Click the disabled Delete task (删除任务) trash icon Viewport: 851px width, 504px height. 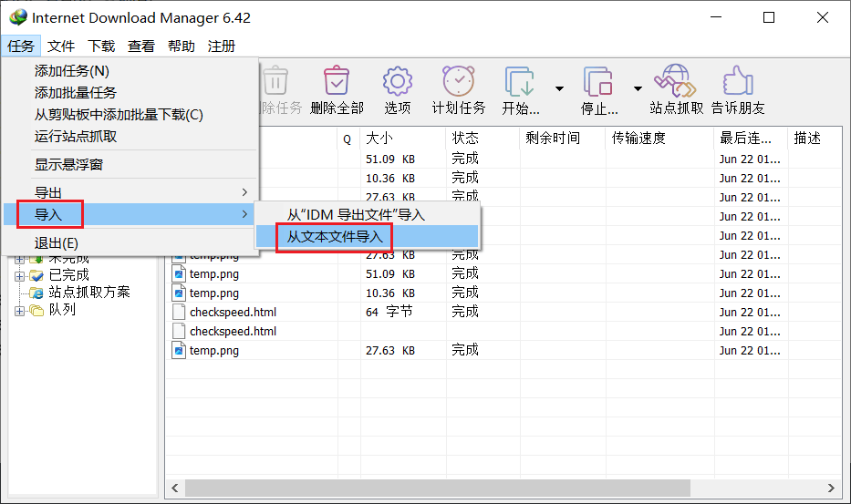pos(275,82)
